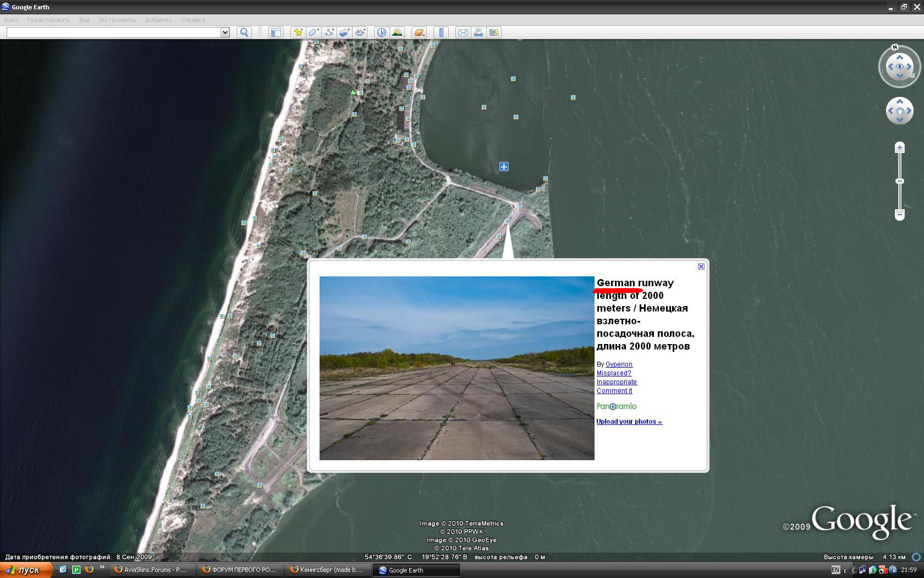Add a placemark with the pushpin tool
The image size is (924, 578).
(x=298, y=32)
